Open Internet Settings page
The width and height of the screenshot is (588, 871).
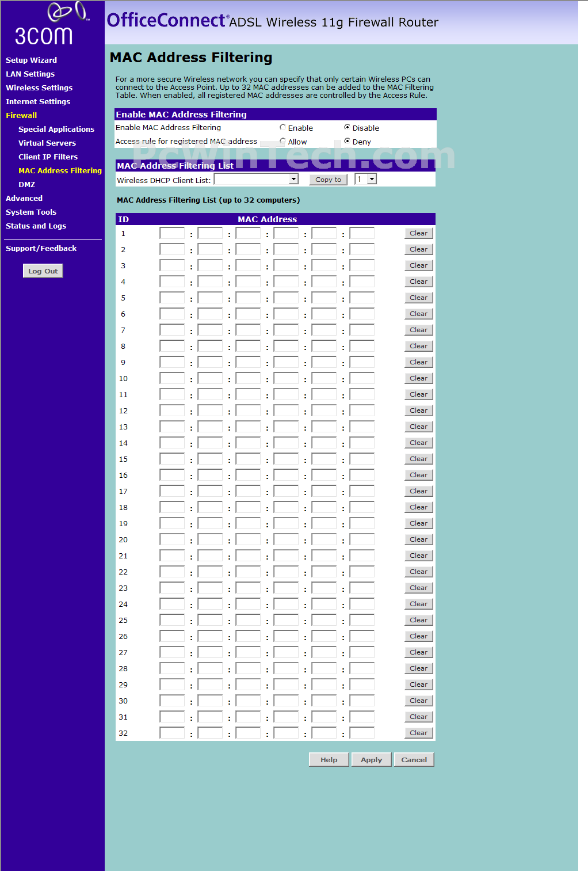tap(38, 101)
